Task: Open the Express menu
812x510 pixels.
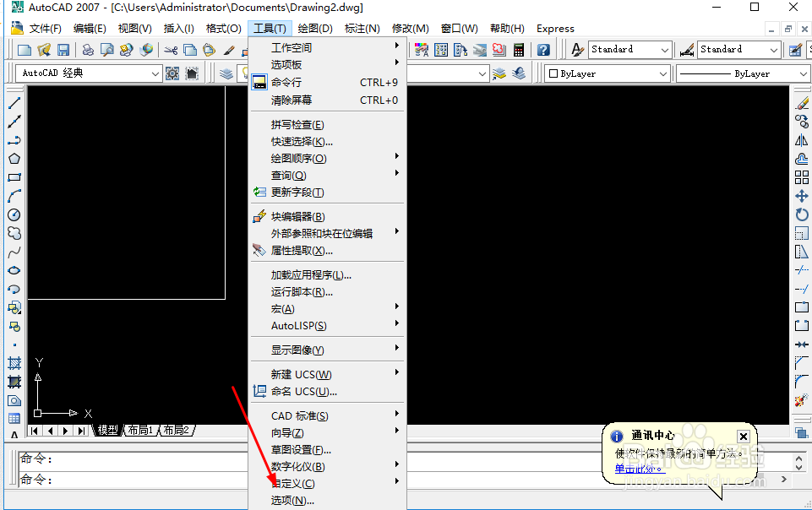Action: pyautogui.click(x=555, y=29)
